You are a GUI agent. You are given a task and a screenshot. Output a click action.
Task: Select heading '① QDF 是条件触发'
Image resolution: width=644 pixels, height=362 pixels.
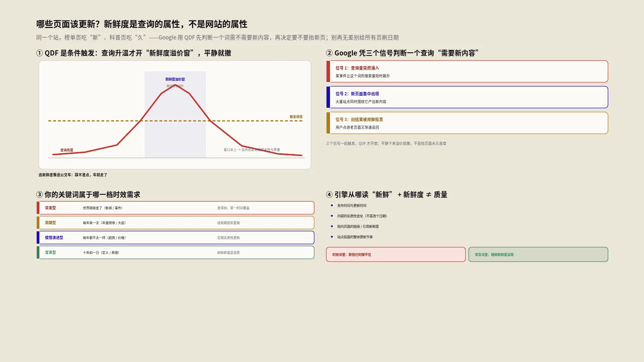[x=134, y=53]
